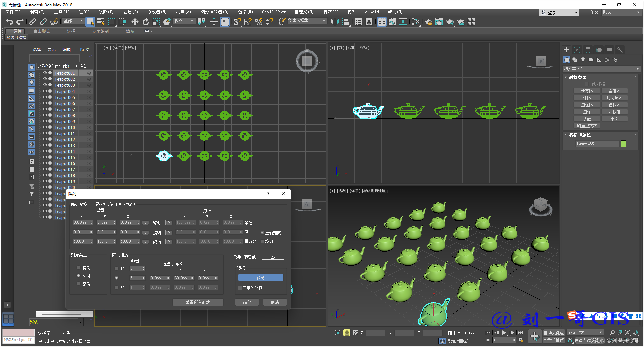Click the Preview button in Array dialog
644x347 pixels.
[x=261, y=278]
